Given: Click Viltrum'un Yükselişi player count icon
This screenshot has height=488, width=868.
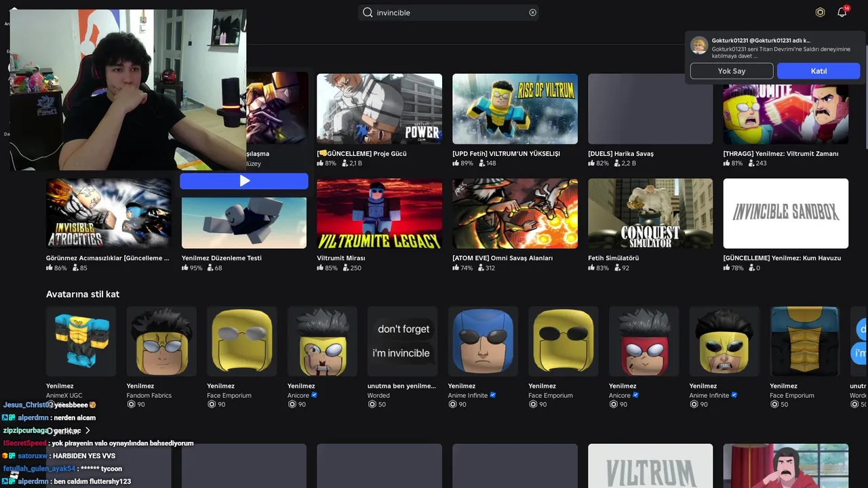Looking at the screenshot, I should (481, 163).
